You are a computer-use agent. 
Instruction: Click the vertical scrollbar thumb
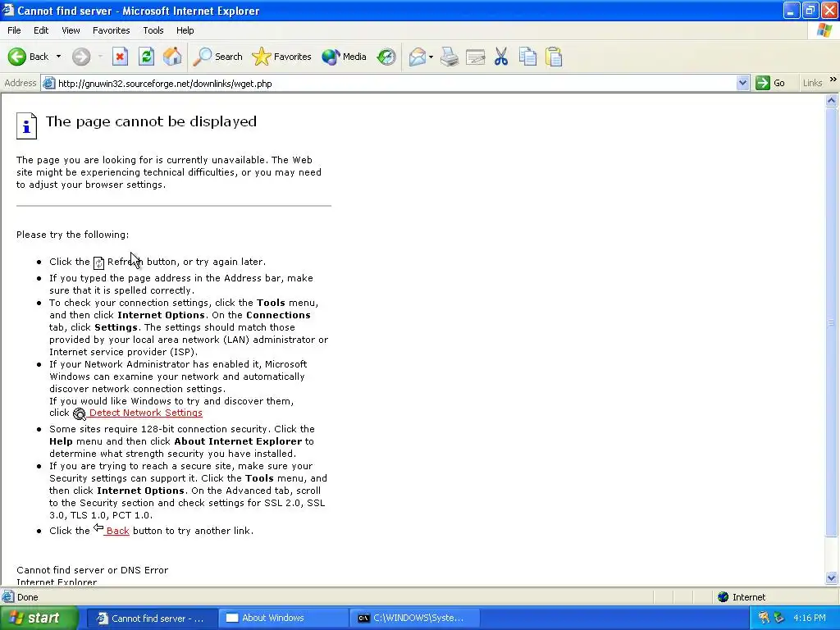pyautogui.click(x=832, y=322)
